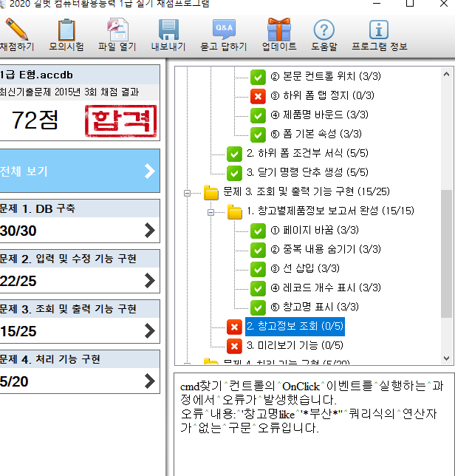Click red X beside 하위 폼 탭 정지

click(x=258, y=95)
